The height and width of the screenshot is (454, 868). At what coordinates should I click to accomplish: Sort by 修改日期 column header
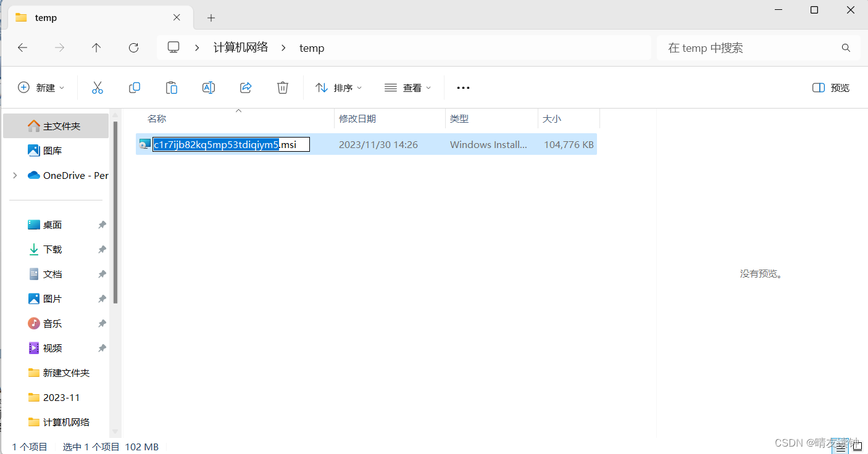(x=357, y=118)
